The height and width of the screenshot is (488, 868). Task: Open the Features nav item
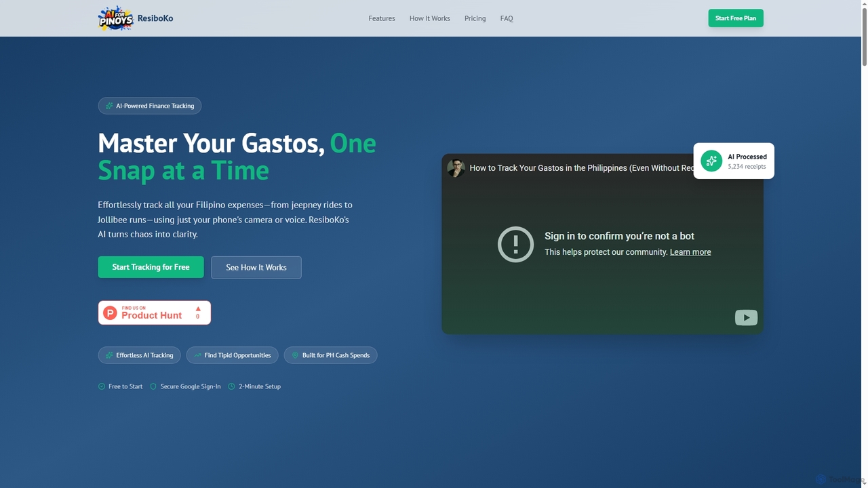coord(382,18)
